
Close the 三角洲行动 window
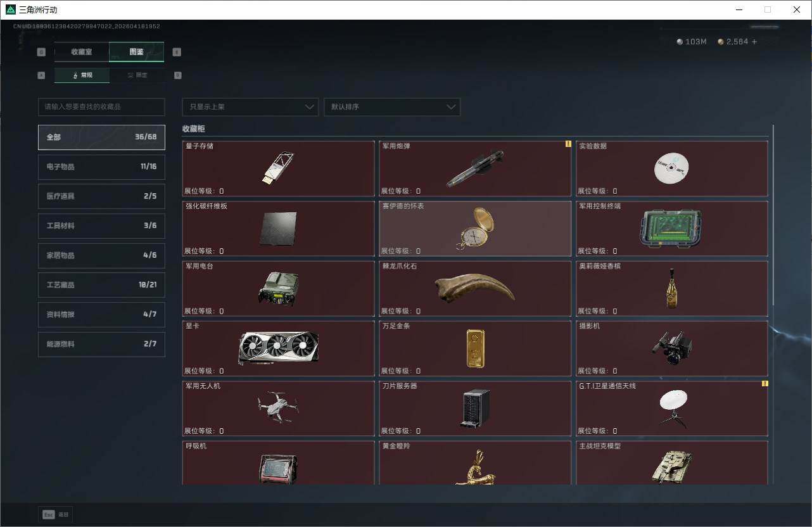point(797,10)
